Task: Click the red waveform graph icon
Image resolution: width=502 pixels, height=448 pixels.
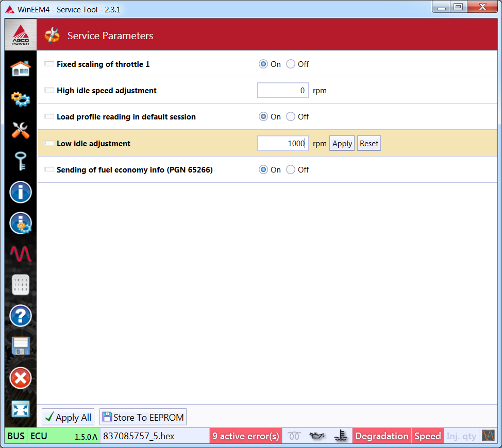Action: (x=21, y=254)
